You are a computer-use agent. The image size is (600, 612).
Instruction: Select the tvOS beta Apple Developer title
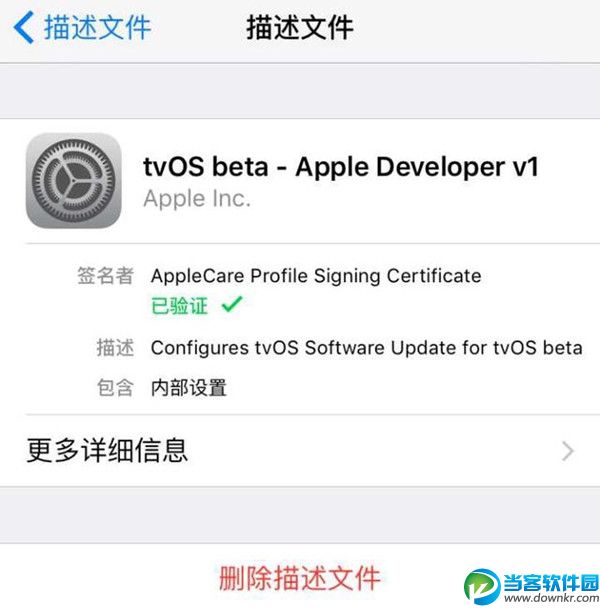point(341,167)
